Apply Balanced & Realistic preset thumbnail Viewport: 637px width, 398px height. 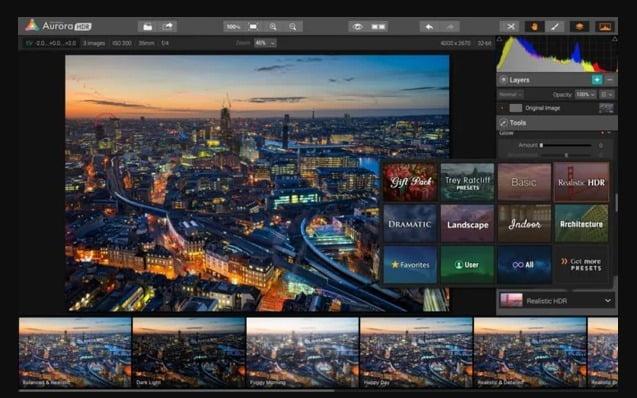(x=75, y=352)
